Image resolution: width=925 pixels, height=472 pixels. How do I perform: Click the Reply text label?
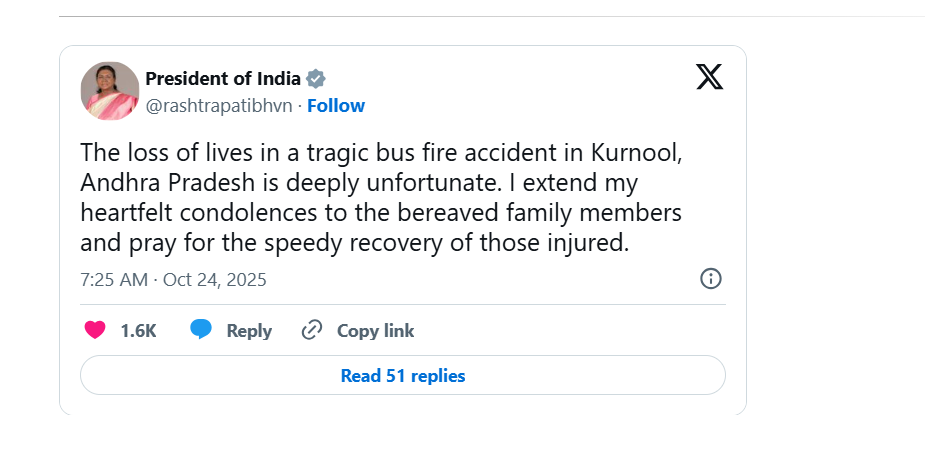tap(249, 331)
